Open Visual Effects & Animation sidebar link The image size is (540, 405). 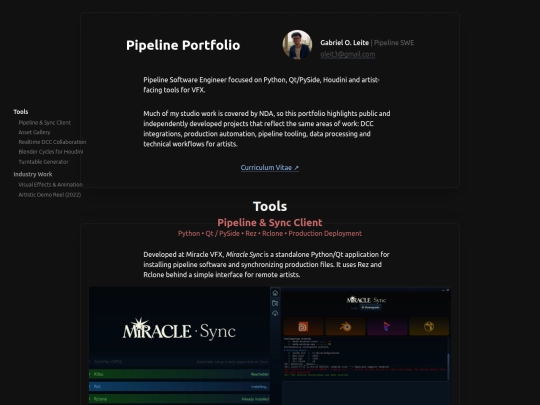(x=51, y=185)
